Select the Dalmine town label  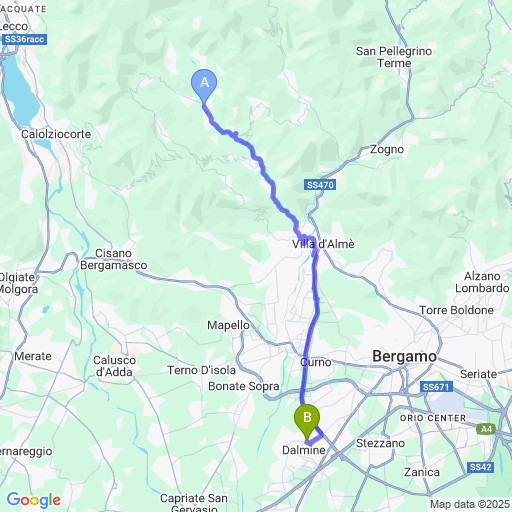304,450
